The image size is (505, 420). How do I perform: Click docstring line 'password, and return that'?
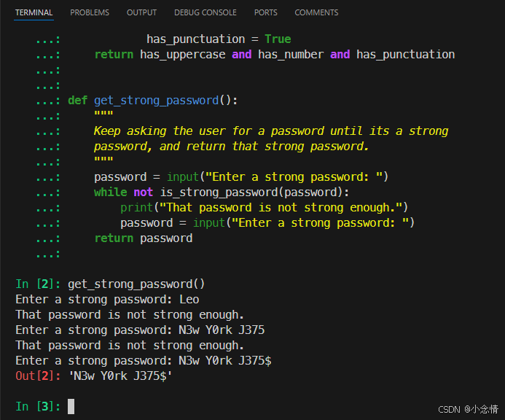click(231, 147)
